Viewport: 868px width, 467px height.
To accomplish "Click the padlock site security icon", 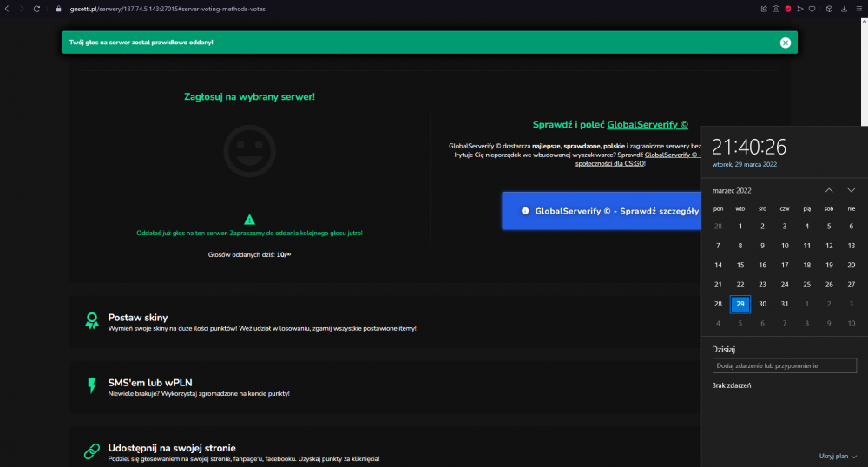I will tap(59, 9).
